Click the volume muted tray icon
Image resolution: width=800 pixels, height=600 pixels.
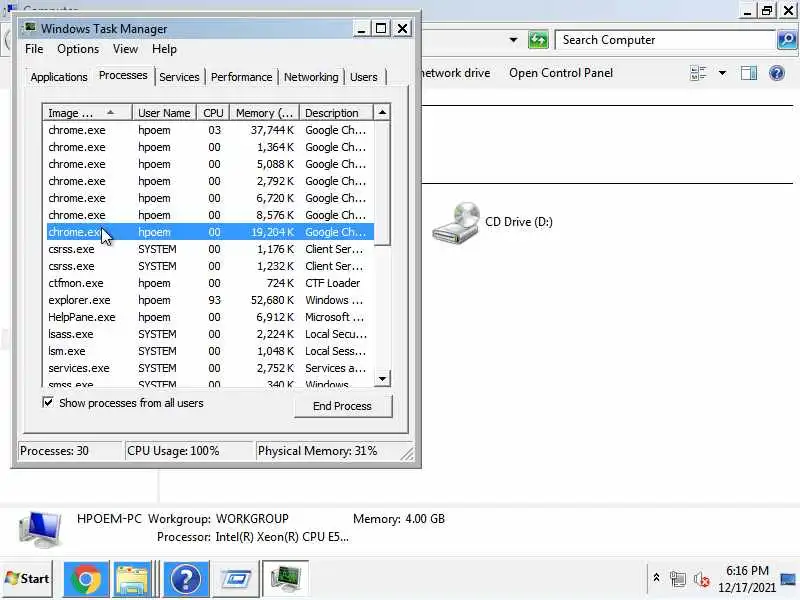(702, 579)
